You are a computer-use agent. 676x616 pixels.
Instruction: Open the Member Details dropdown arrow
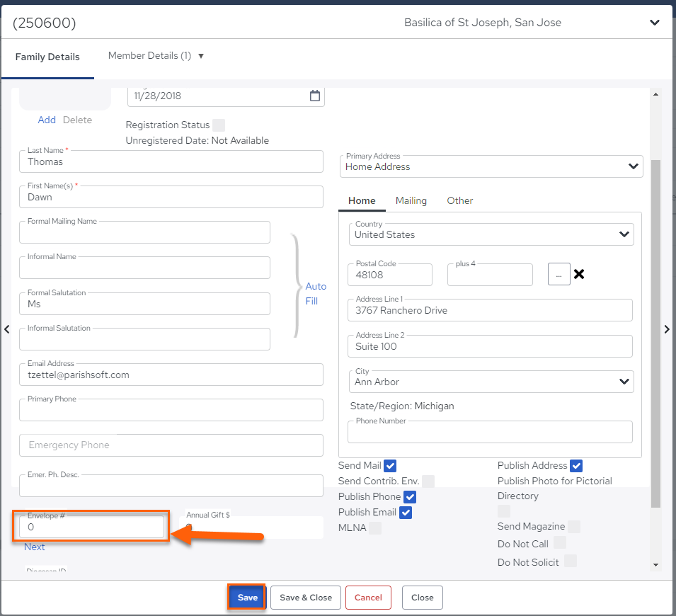coord(201,56)
